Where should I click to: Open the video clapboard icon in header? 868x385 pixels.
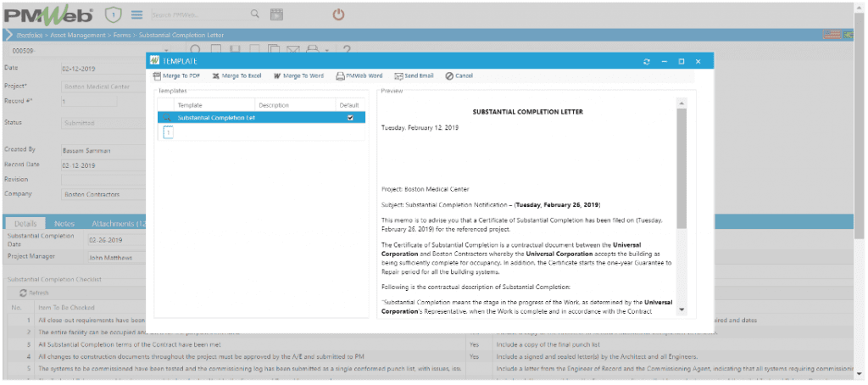click(x=276, y=15)
